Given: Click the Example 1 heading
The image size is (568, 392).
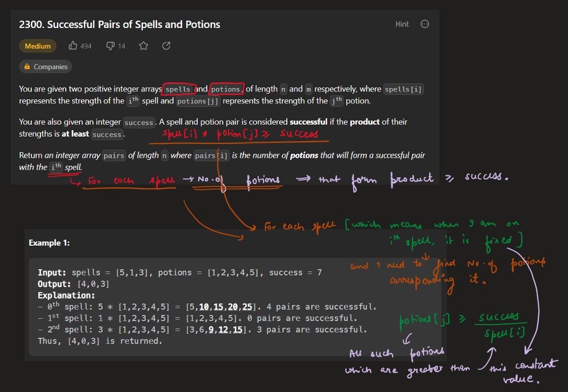Looking at the screenshot, I should (x=49, y=243).
